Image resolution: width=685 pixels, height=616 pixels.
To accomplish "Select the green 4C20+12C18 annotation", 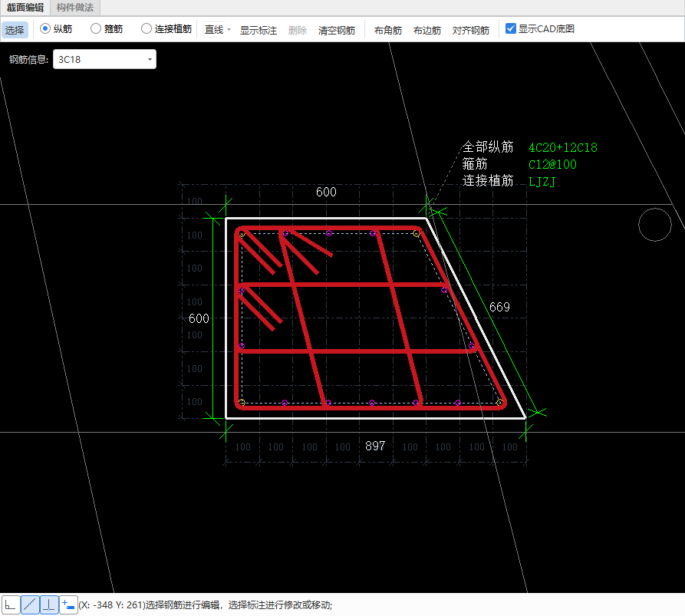I will click(x=563, y=147).
